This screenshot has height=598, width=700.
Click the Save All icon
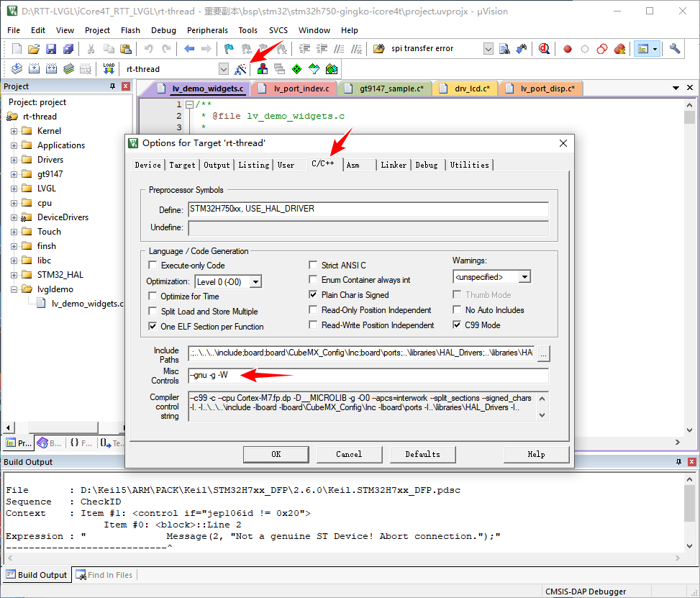tap(68, 49)
